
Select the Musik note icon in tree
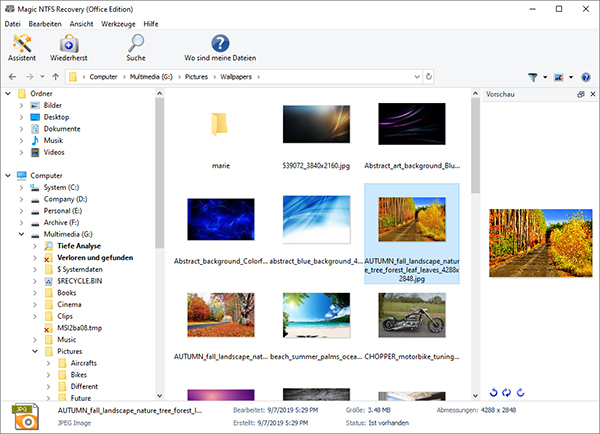35,140
